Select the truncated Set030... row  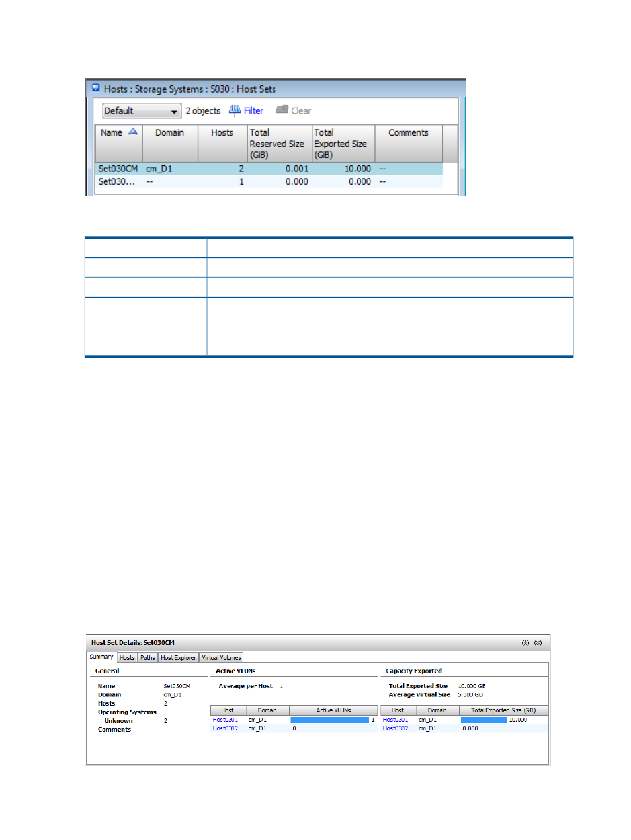pyautogui.click(x=269, y=181)
